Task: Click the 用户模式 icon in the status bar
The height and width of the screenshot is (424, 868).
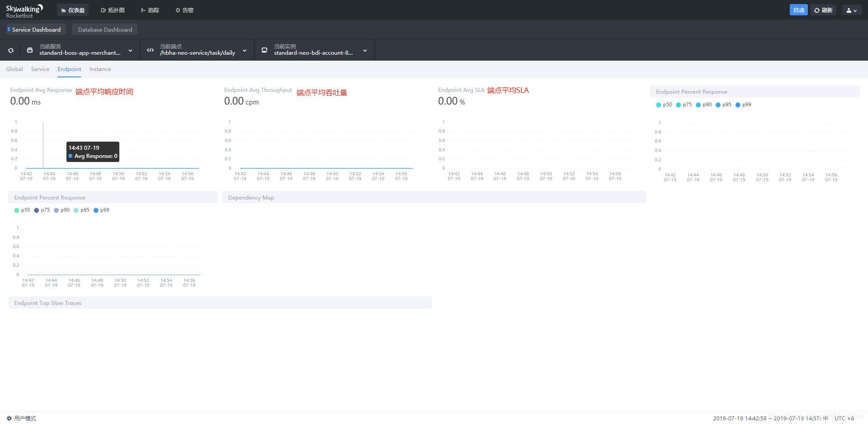Action: [9, 418]
